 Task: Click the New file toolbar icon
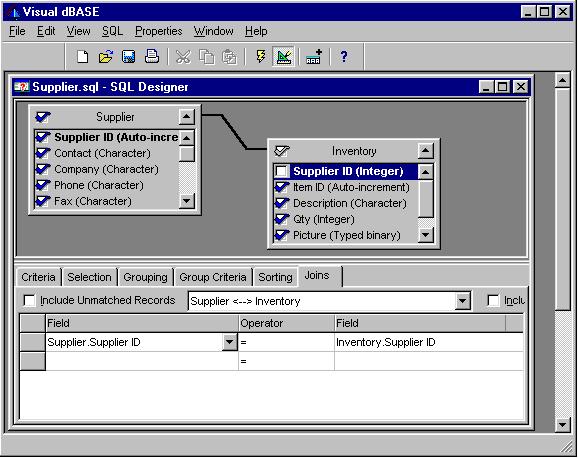[x=83, y=56]
